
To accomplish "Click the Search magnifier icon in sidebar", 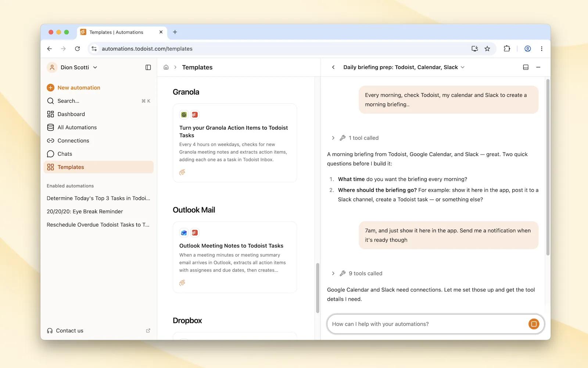I will coord(51,101).
